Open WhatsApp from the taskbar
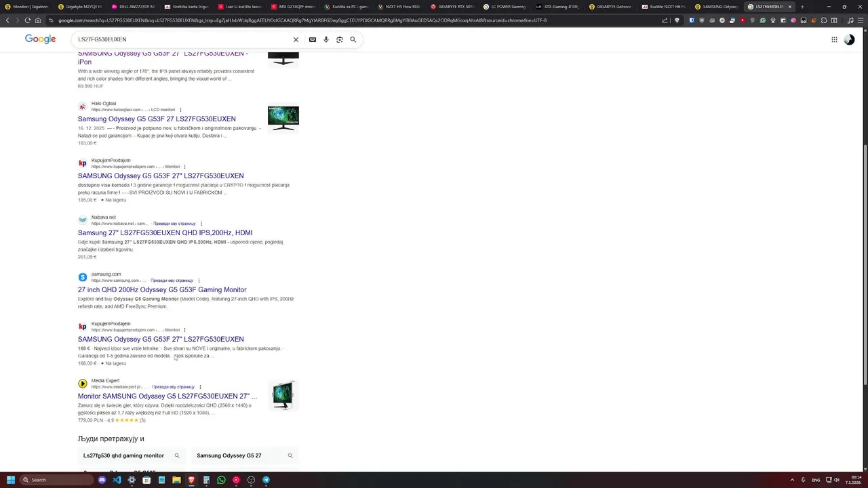868x488 pixels. click(x=221, y=480)
